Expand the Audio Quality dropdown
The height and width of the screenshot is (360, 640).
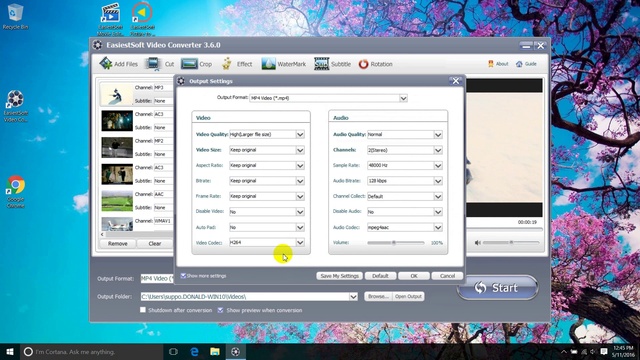438,134
